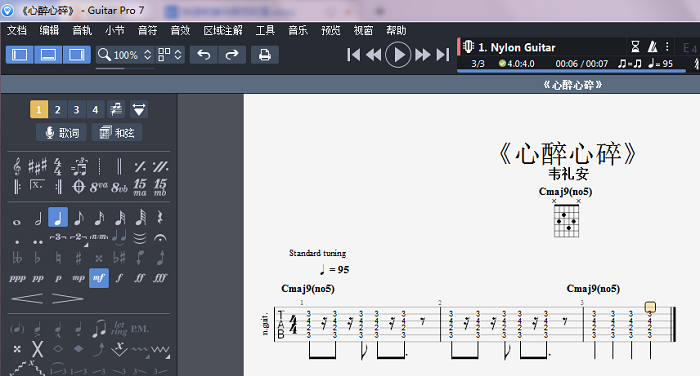Open the 工具 menu
Screen dimensions: 700x376
click(265, 30)
